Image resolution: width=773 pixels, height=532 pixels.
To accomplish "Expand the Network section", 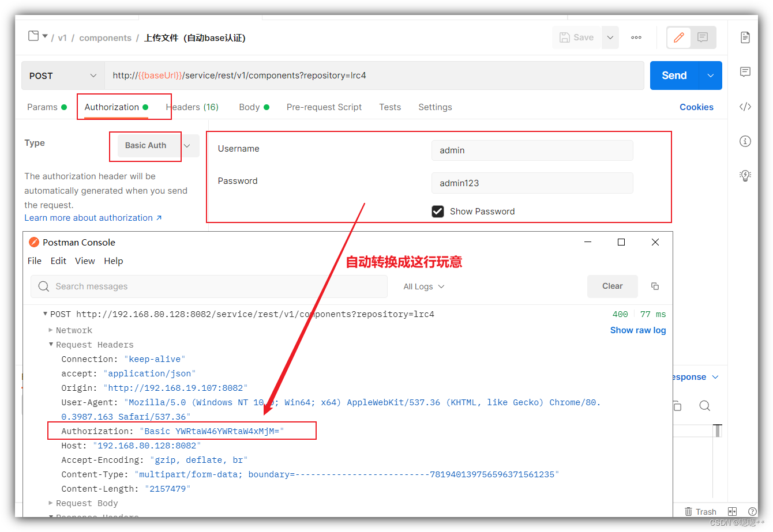I will point(51,330).
